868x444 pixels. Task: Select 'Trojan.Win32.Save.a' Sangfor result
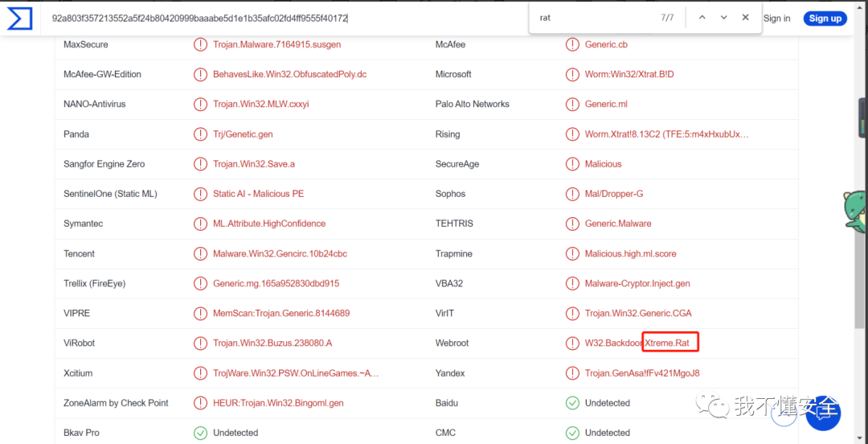tap(256, 164)
